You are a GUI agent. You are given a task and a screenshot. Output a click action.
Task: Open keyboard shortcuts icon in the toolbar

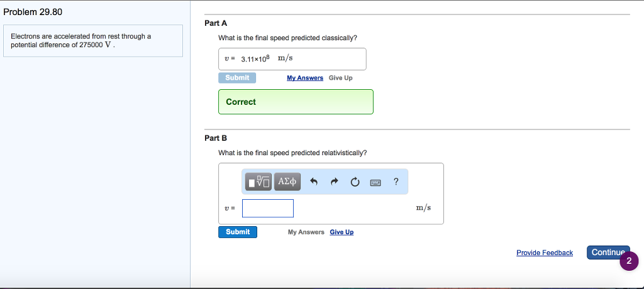(375, 182)
